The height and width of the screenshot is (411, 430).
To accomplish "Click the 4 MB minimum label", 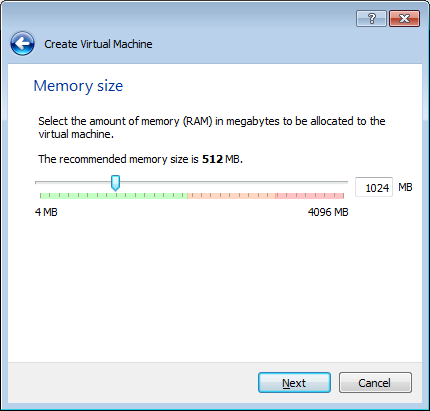I will pos(46,212).
